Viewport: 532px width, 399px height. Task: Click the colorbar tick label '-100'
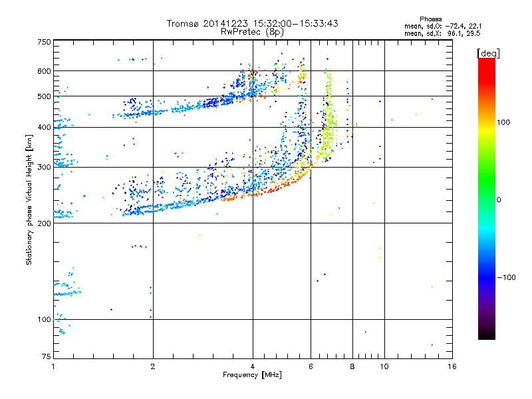pyautogui.click(x=506, y=277)
